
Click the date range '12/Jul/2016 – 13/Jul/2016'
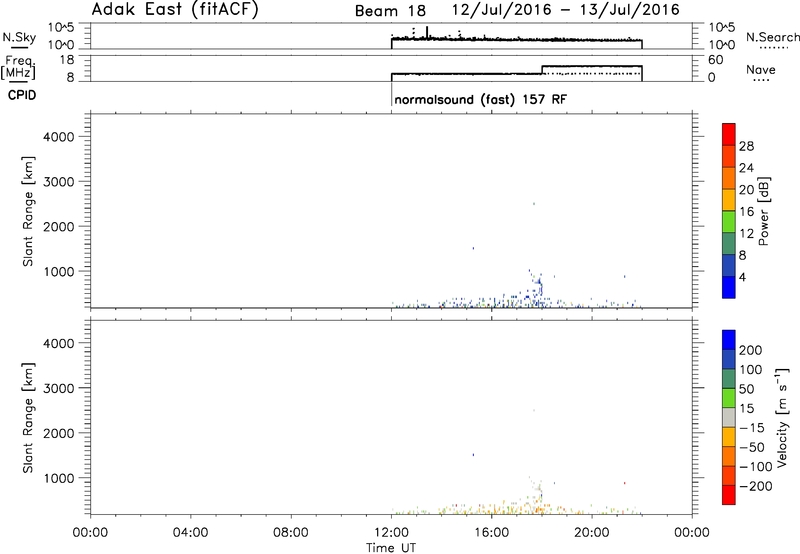click(x=566, y=9)
